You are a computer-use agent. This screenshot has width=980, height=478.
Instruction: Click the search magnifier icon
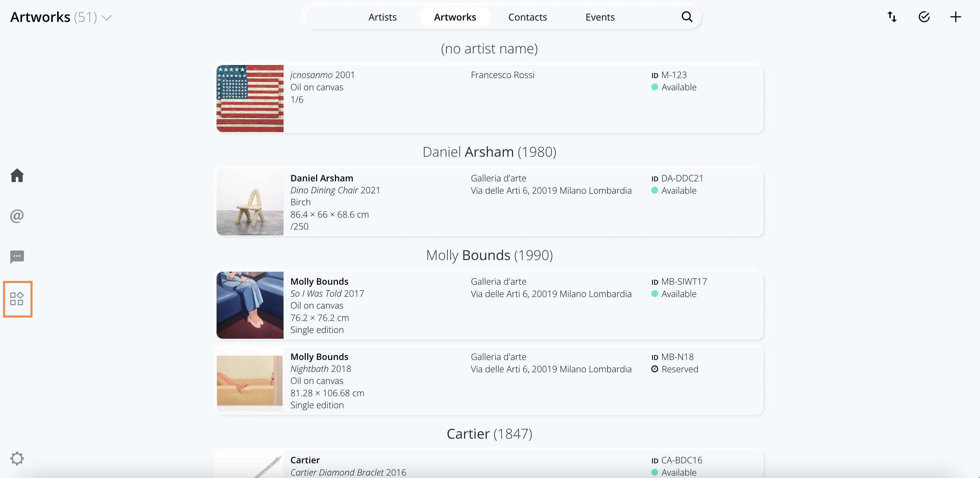(x=687, y=17)
